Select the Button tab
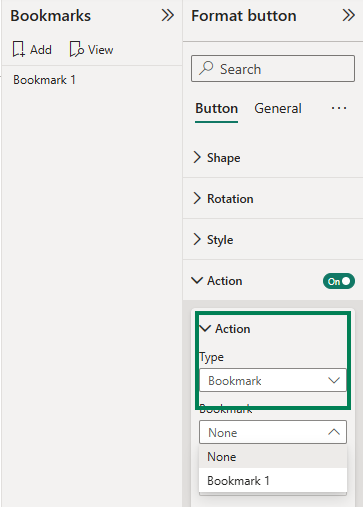 [x=217, y=109]
